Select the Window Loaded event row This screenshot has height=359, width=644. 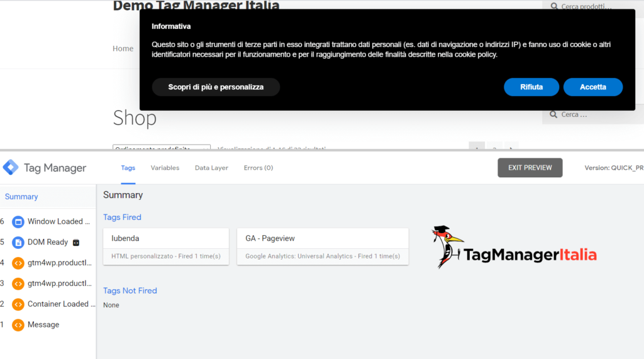[x=48, y=222]
